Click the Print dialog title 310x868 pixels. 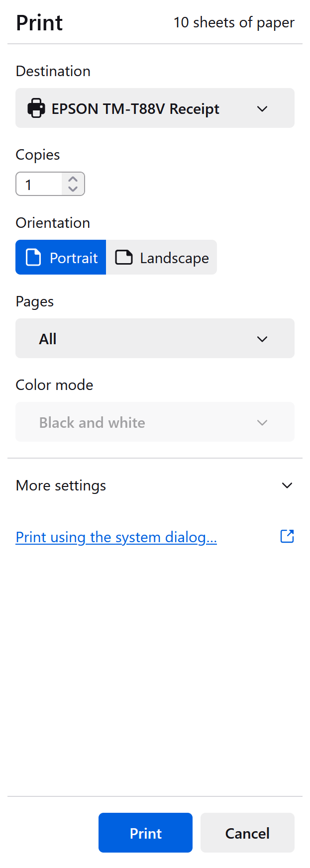39,22
